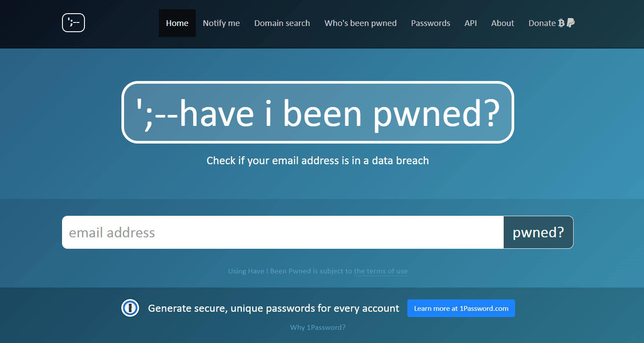This screenshot has height=343, width=644.
Task: Click the Have I Been Pwned logo icon
Action: [73, 22]
